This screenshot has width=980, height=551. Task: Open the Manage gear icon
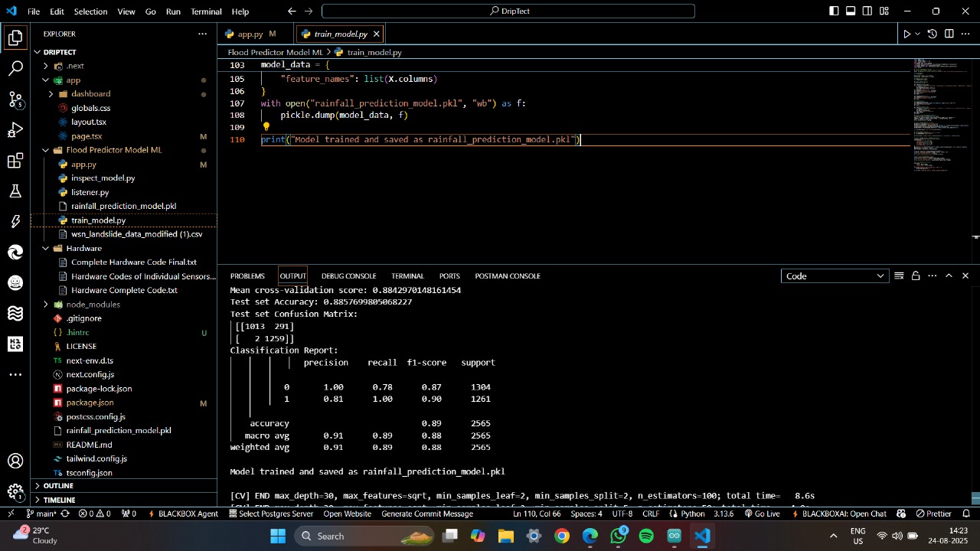pyautogui.click(x=15, y=492)
